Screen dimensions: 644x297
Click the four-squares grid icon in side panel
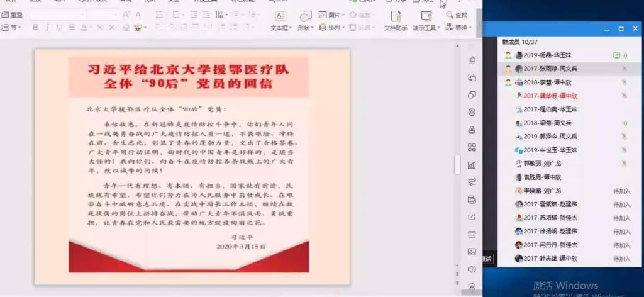point(472,147)
